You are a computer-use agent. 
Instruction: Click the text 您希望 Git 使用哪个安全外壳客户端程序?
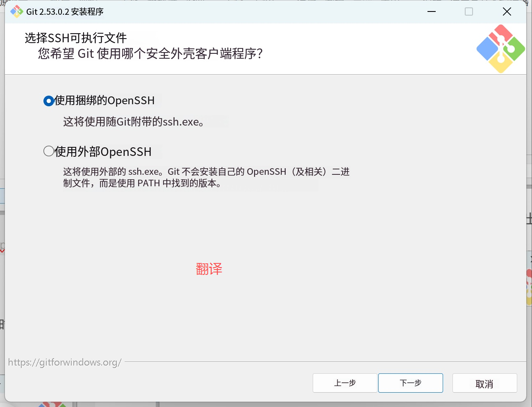[150, 53]
